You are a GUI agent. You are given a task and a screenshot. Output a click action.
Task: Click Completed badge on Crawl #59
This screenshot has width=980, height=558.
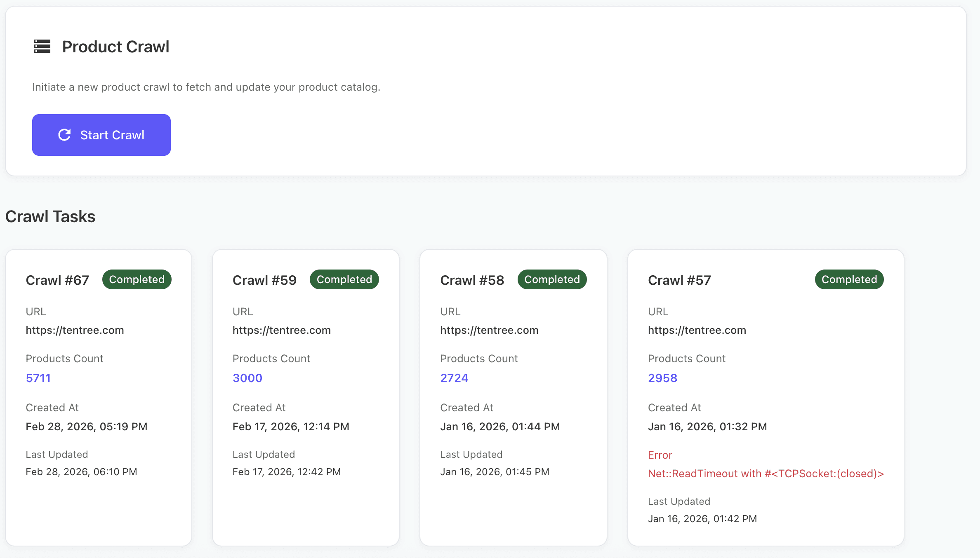[344, 279]
